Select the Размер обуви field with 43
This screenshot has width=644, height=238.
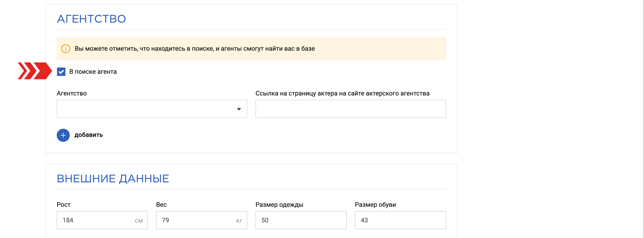tap(400, 220)
